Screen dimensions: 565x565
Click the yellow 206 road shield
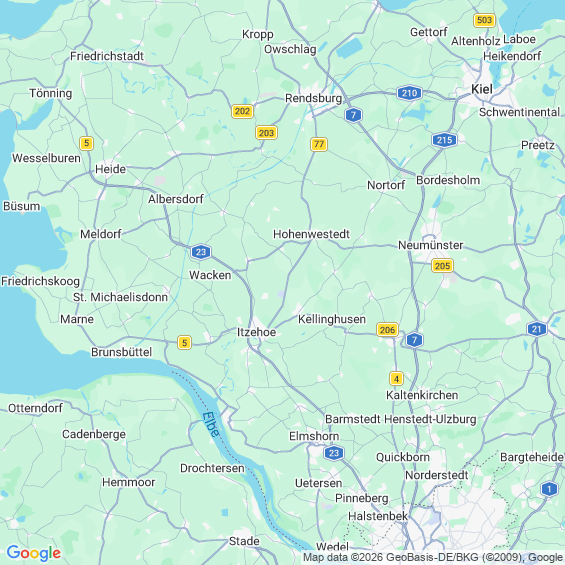click(x=387, y=329)
